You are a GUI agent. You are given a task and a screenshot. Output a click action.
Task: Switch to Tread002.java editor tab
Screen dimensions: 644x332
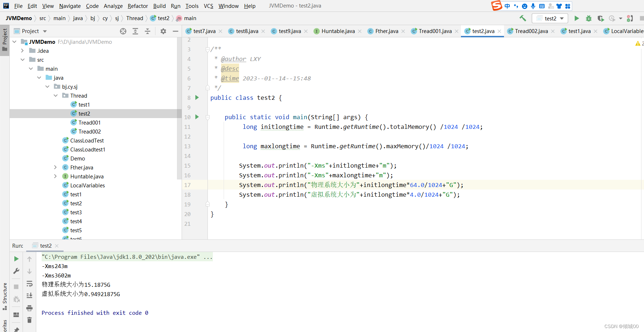click(x=531, y=31)
